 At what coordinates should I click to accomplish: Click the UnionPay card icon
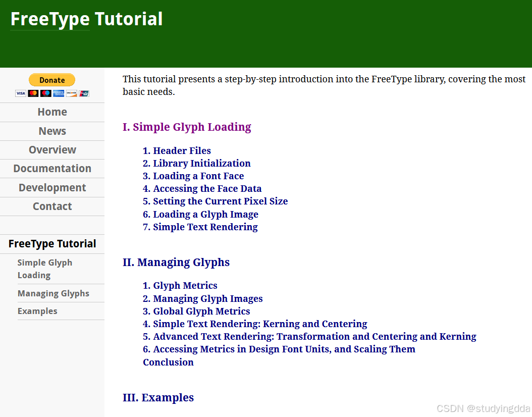point(84,93)
